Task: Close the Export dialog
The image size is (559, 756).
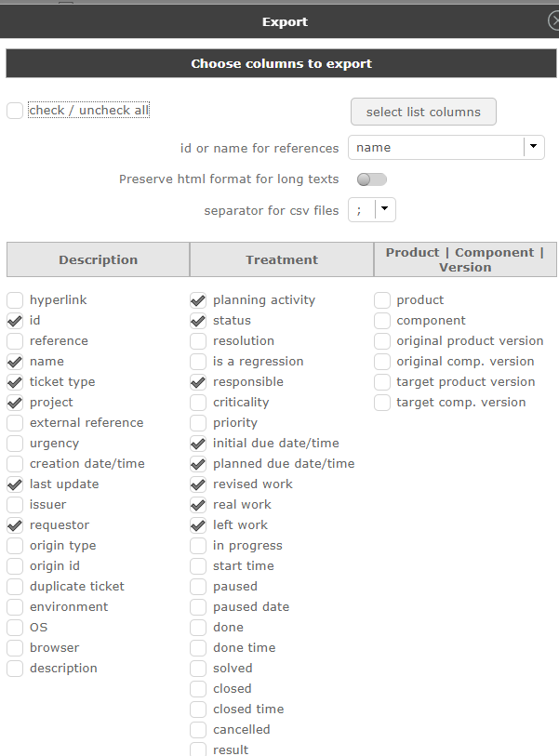Action: pyautogui.click(x=553, y=21)
